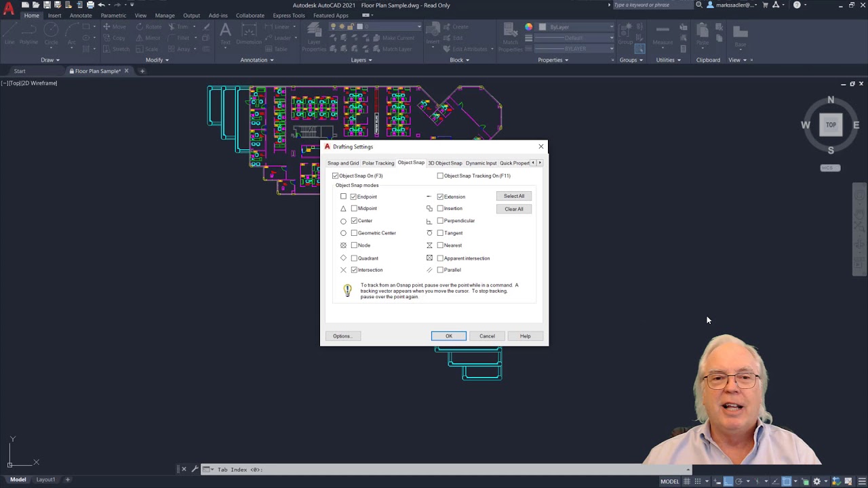This screenshot has height=488, width=868.
Task: Check the Midpoint snap mode
Action: click(x=353, y=208)
